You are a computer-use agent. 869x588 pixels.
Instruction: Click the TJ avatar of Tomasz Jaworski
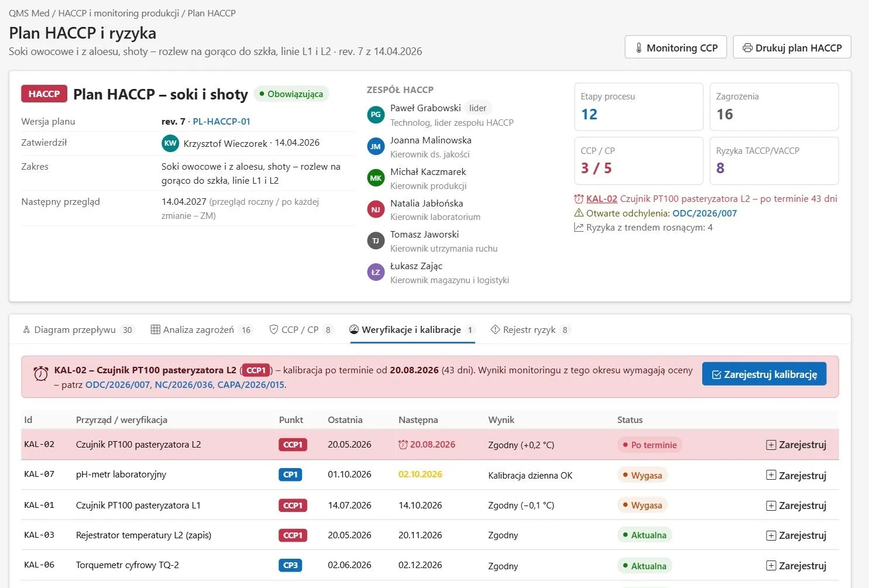(x=376, y=240)
